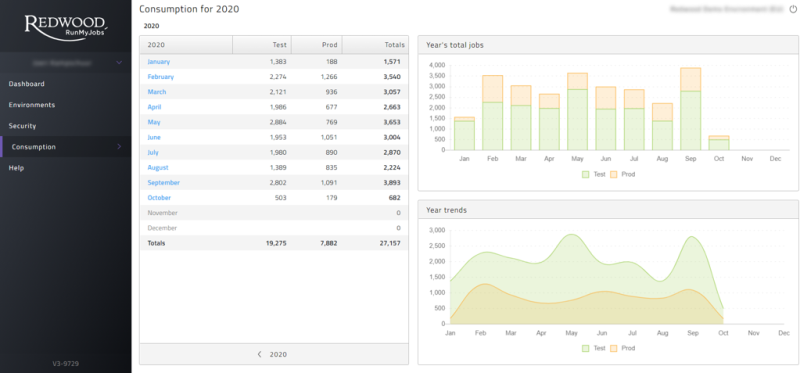
Task: Open the Environments menu item
Action: coord(32,105)
